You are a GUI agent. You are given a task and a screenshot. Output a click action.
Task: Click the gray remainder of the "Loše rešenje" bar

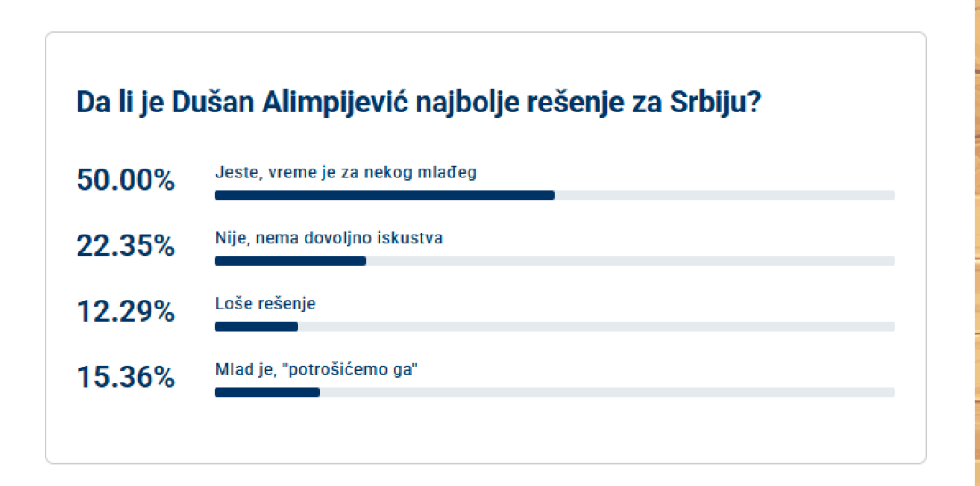click(596, 326)
